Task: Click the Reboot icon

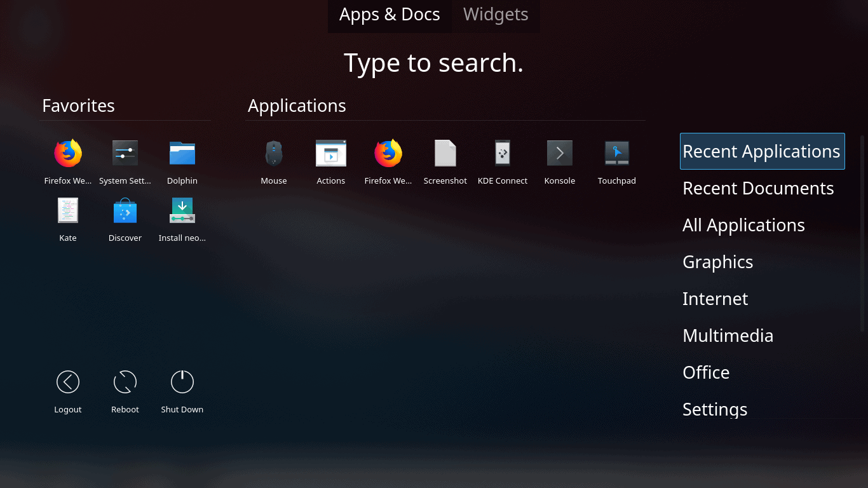Action: [125, 382]
